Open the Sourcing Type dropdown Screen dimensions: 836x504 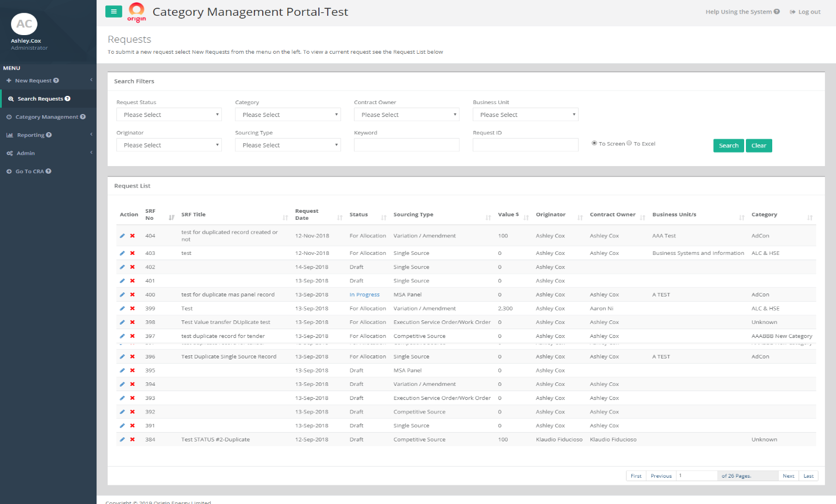pos(288,145)
